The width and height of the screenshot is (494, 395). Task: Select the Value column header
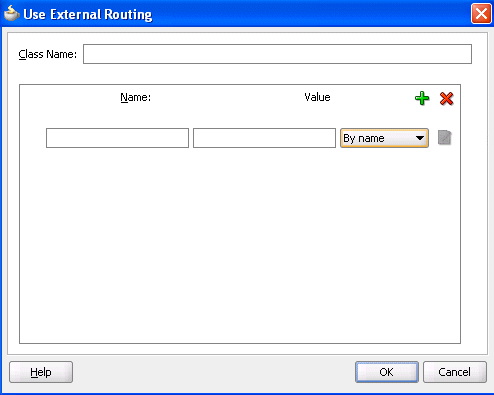point(317,97)
